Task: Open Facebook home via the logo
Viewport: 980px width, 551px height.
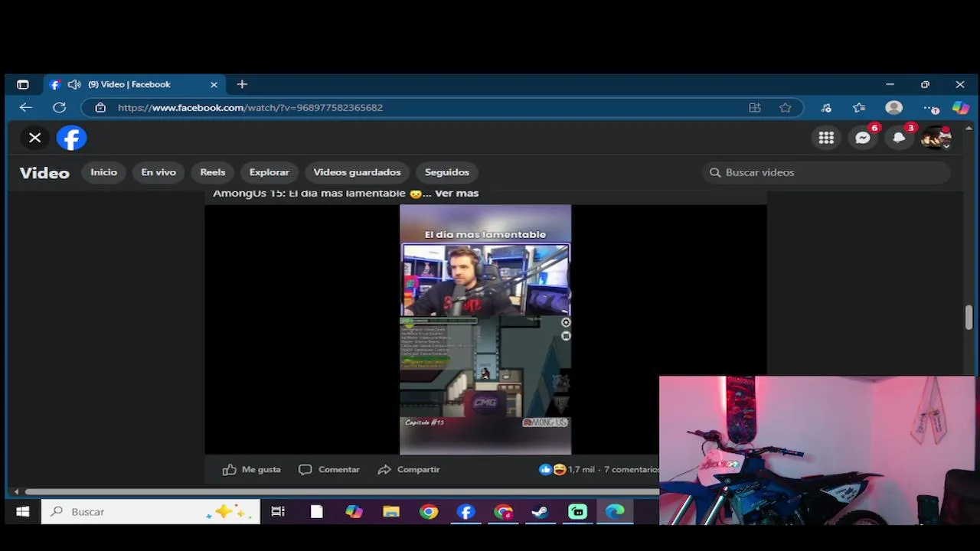Action: pos(72,138)
